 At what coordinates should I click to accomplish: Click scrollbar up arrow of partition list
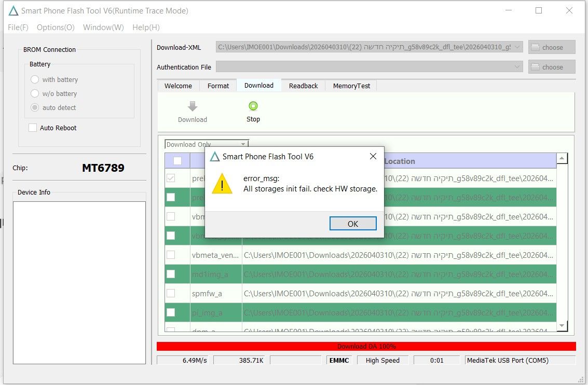(562, 158)
